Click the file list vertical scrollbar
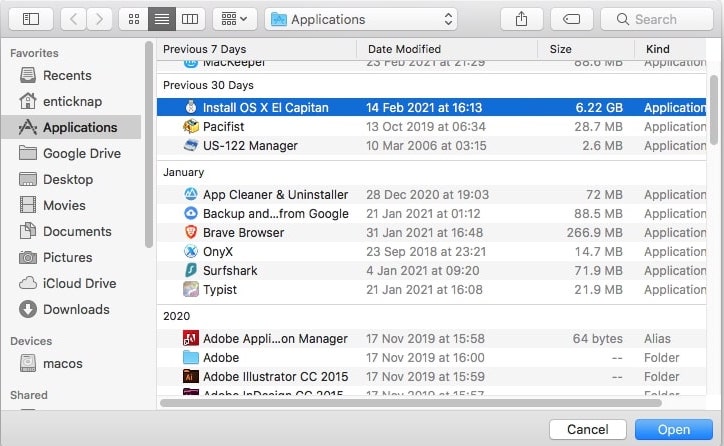This screenshot has width=724, height=446. (x=714, y=110)
